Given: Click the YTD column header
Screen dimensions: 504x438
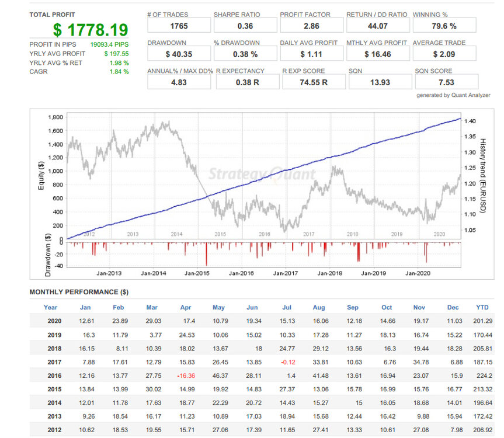Looking at the screenshot, I should click(x=482, y=308).
